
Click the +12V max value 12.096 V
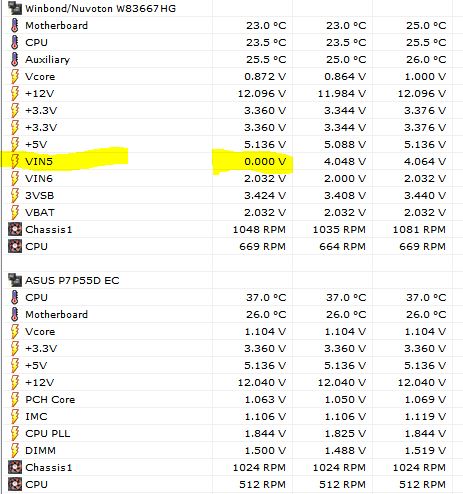pos(422,93)
